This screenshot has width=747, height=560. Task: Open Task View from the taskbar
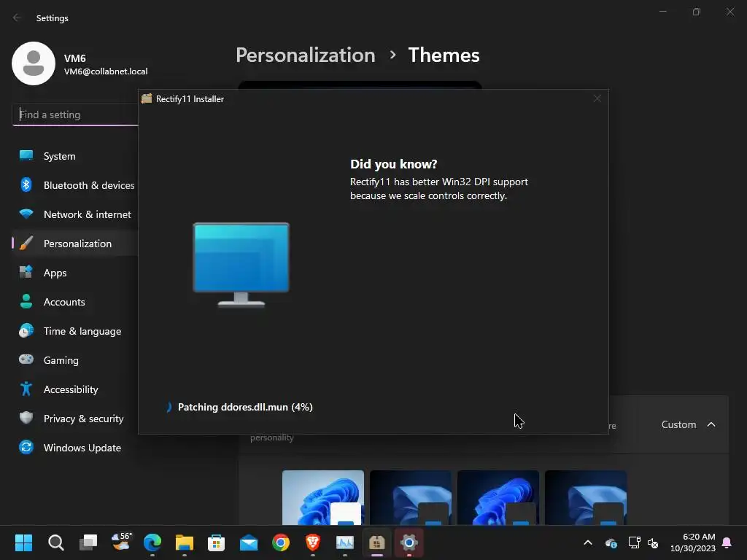pyautogui.click(x=88, y=542)
